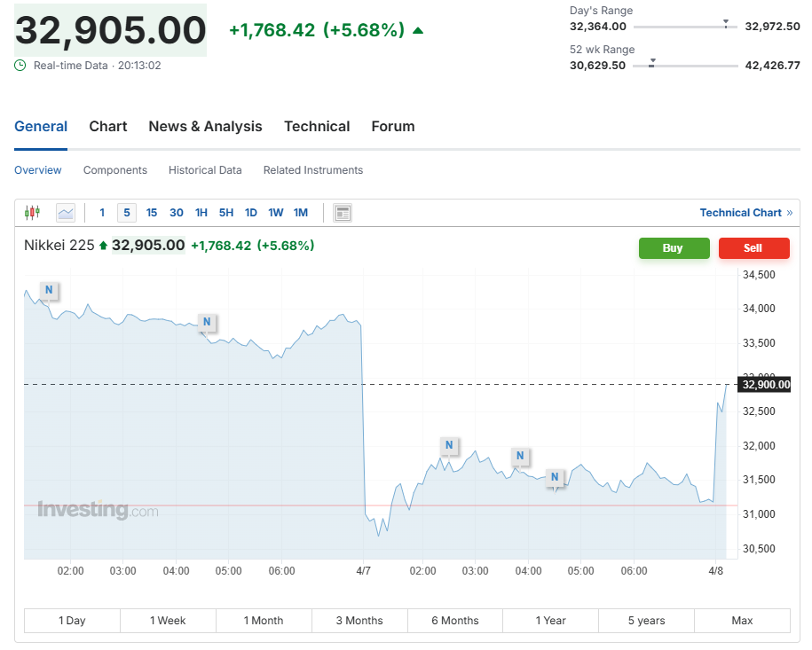Show the 1 Day time range
The image size is (812, 650).
tap(72, 621)
